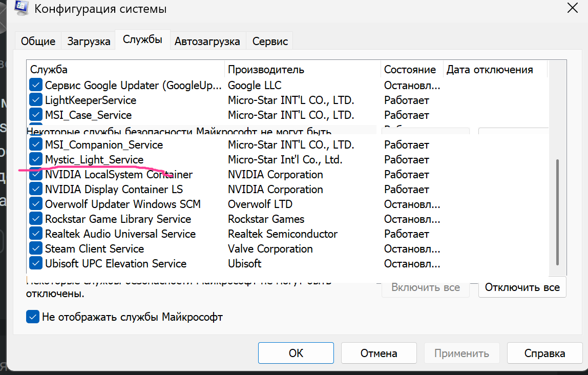This screenshot has width=588, height=375.
Task: Uncheck the Steam Client Service checkbox
Action: (x=35, y=249)
